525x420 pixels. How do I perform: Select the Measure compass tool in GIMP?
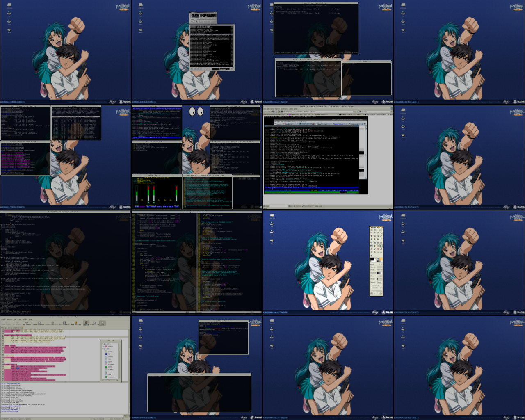tap(374, 239)
